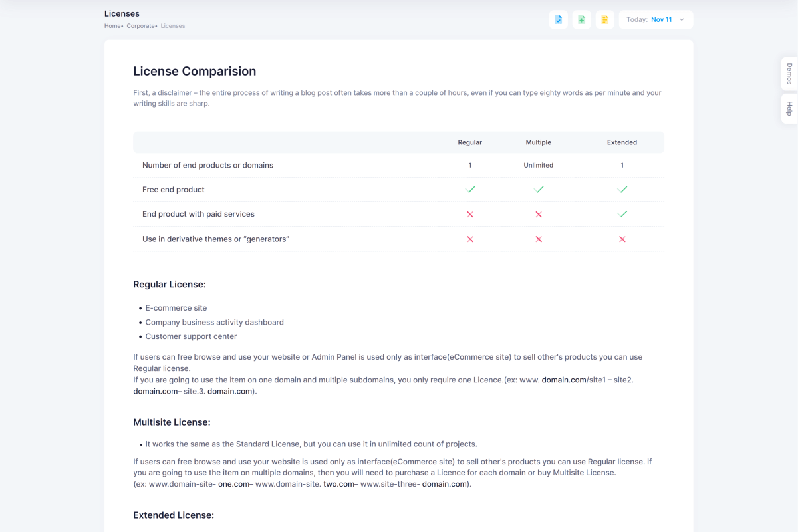Expand date picker using chevron arrow
798x532 pixels.
click(x=682, y=20)
